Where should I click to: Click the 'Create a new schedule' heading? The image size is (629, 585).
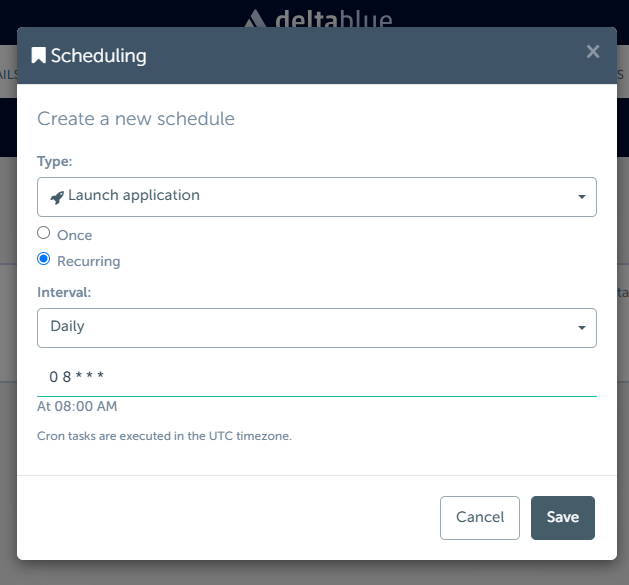coord(136,119)
